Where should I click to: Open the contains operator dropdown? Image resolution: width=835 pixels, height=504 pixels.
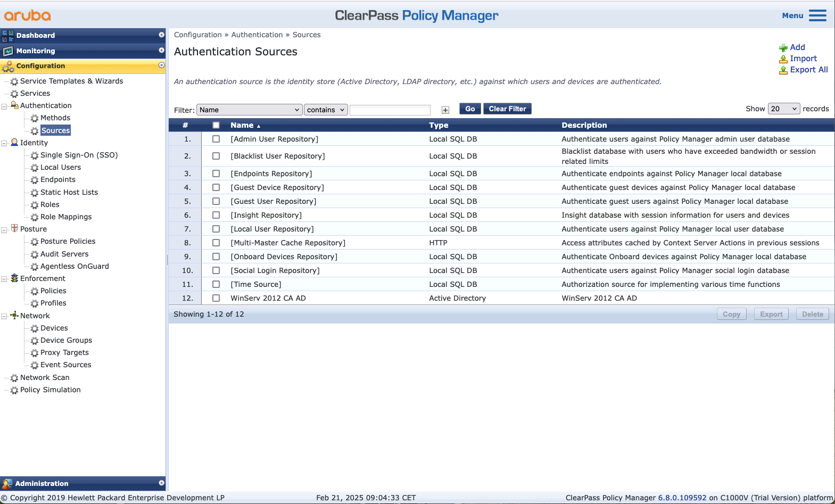click(326, 110)
